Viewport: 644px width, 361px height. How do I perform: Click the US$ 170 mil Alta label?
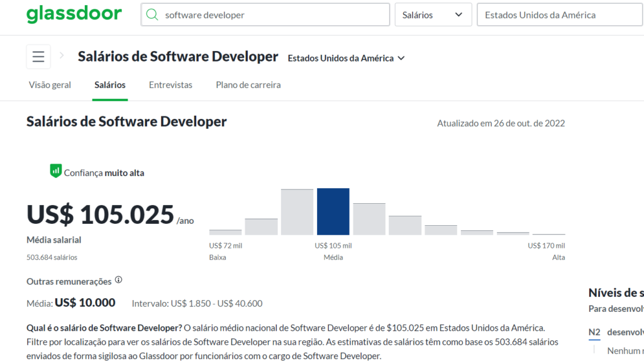pos(547,252)
